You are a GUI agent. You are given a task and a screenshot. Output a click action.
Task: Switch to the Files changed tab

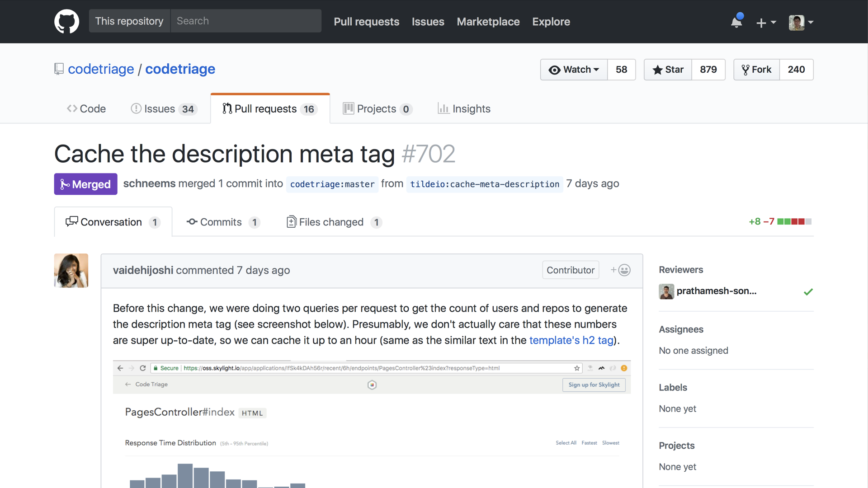point(331,222)
